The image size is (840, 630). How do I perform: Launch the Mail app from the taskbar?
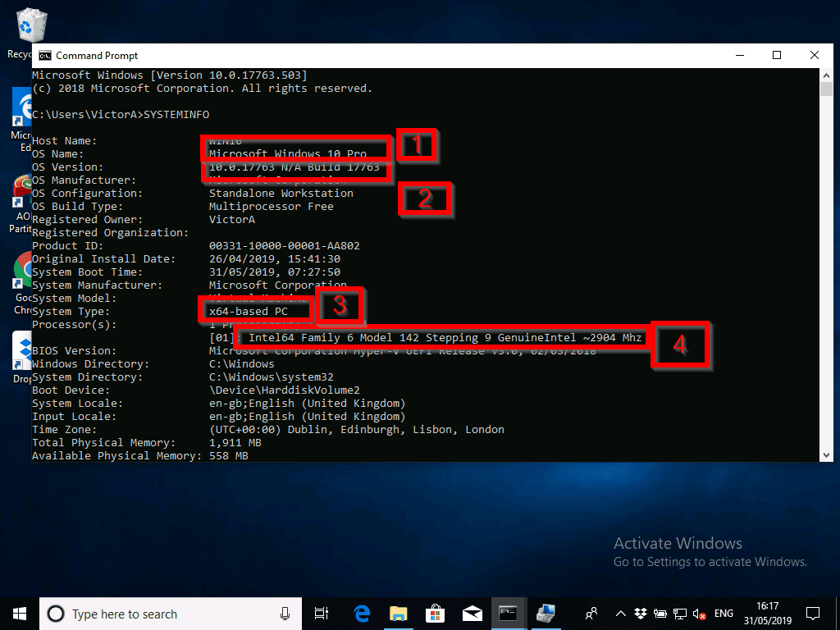(474, 614)
